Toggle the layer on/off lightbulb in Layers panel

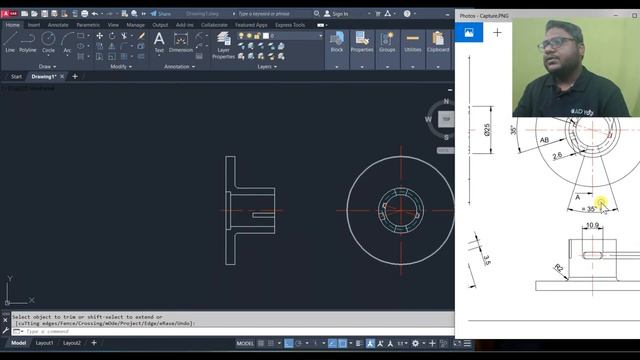click(x=241, y=36)
